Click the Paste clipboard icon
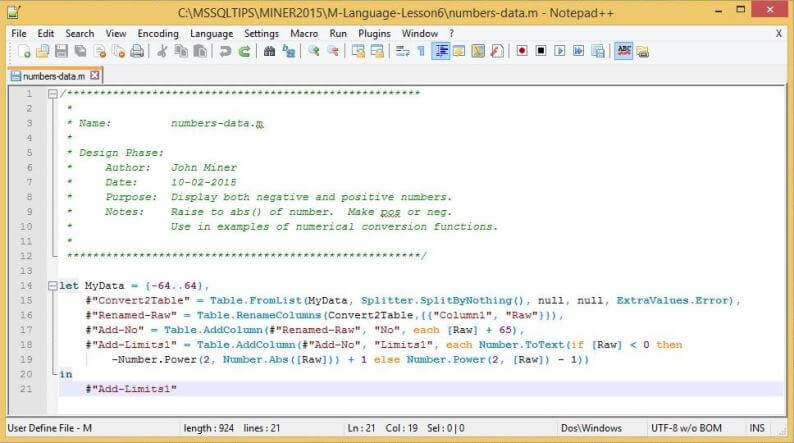 click(200, 51)
